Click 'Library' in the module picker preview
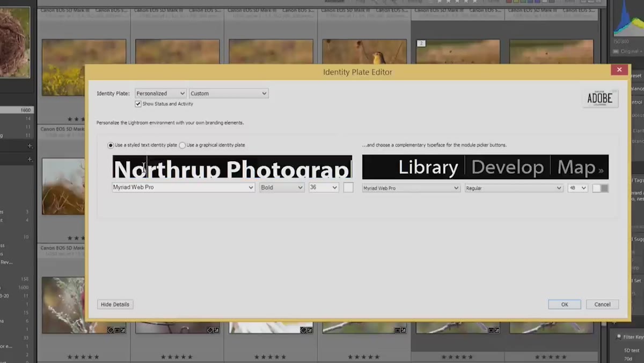644x363 pixels. click(428, 168)
